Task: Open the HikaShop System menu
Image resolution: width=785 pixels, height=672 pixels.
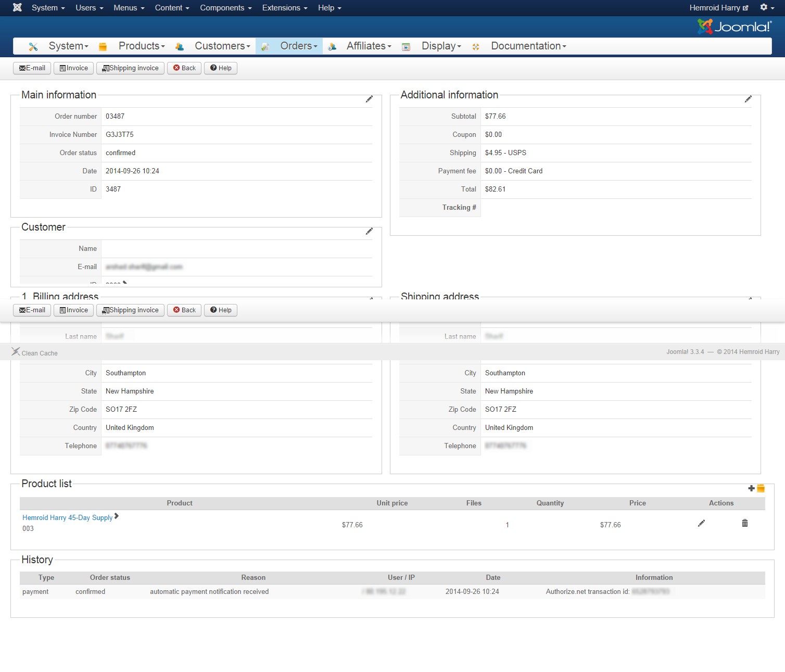Action: click(69, 46)
